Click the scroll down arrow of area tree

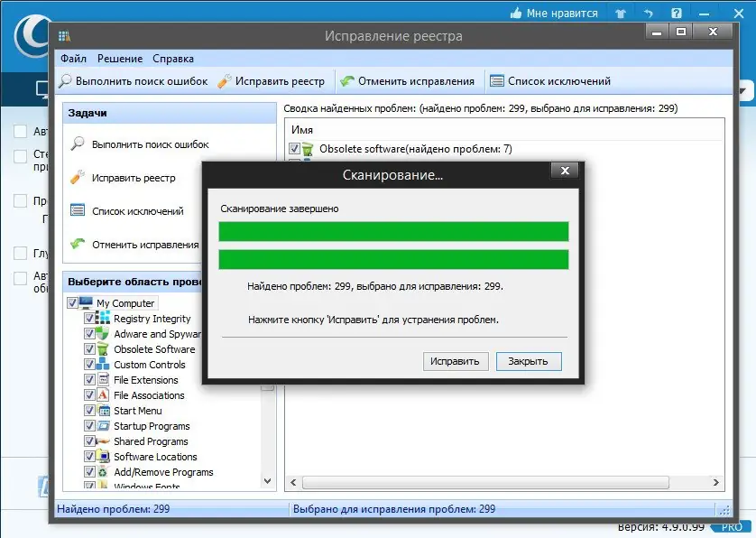tap(268, 481)
